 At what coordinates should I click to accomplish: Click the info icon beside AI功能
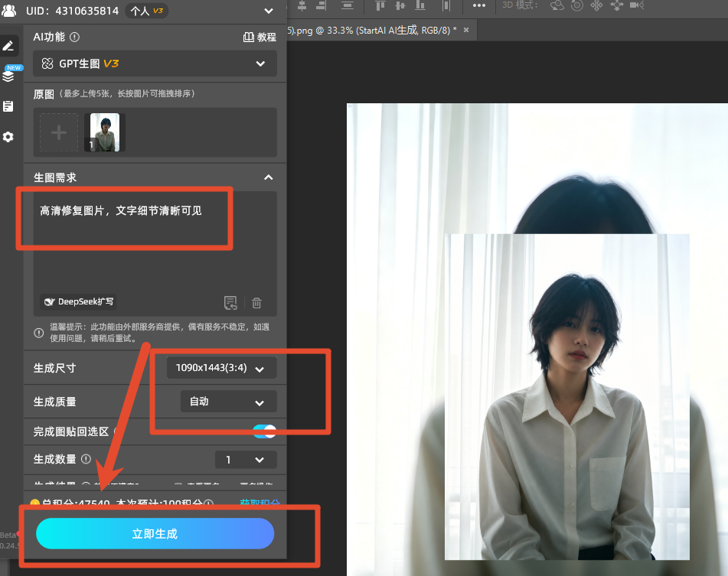click(74, 37)
